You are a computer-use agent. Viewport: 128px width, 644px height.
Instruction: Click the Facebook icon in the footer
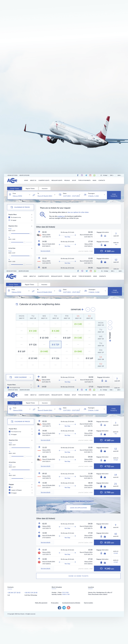click(x=59, y=608)
